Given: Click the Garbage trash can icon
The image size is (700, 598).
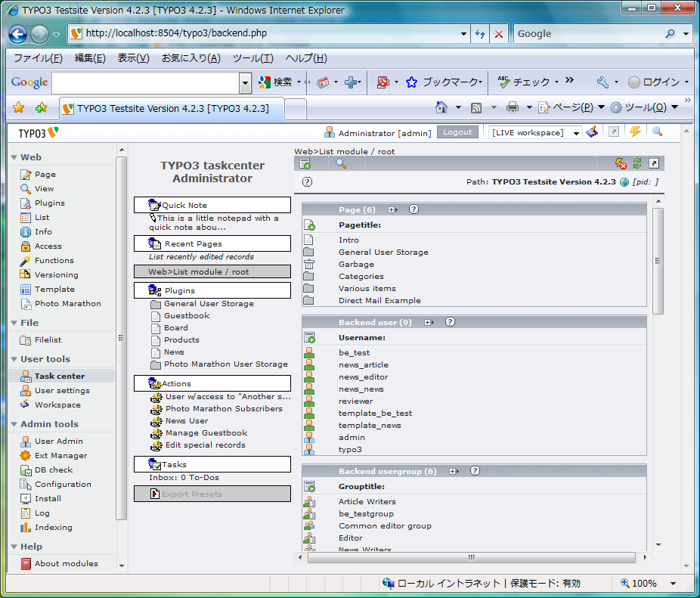Looking at the screenshot, I should click(x=309, y=265).
